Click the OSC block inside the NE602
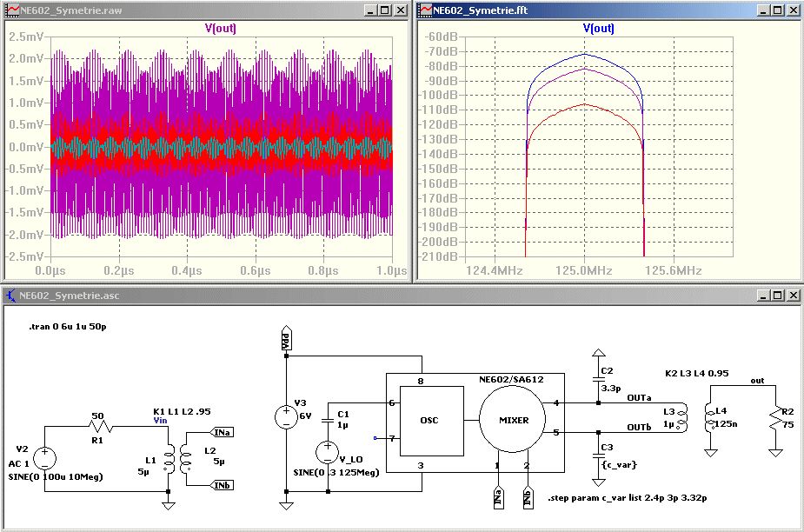 pos(429,421)
